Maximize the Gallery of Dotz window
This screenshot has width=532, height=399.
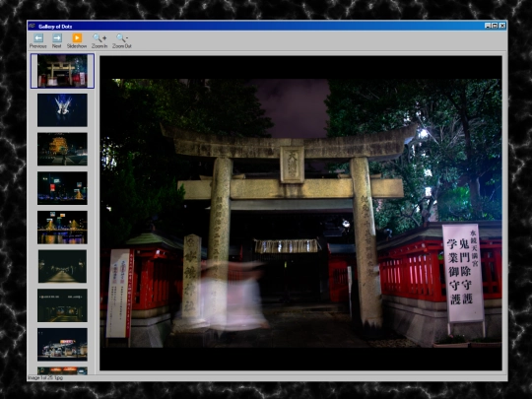pos(495,26)
